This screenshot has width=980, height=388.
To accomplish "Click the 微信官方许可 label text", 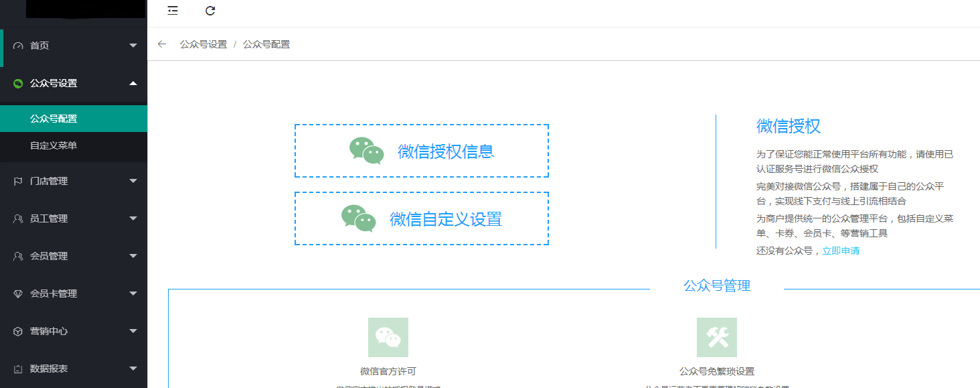I will (388, 371).
